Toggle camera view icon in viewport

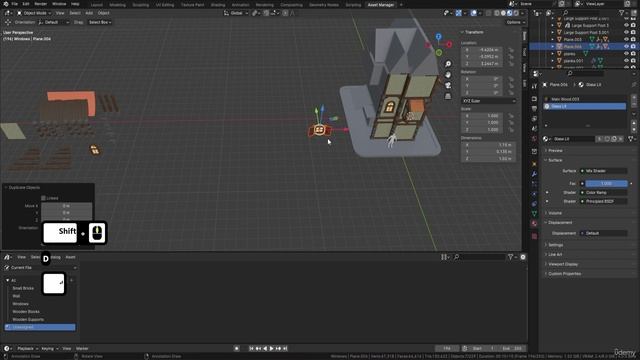click(x=448, y=85)
